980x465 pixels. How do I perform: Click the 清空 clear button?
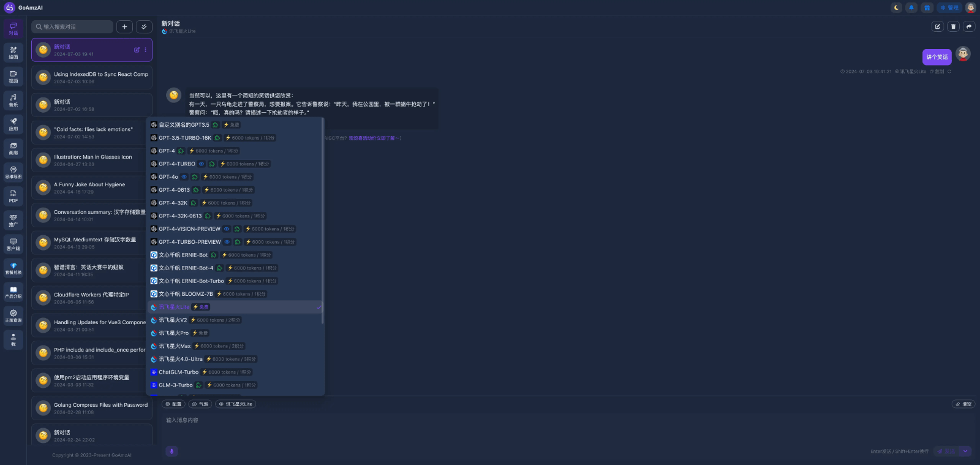tap(963, 404)
